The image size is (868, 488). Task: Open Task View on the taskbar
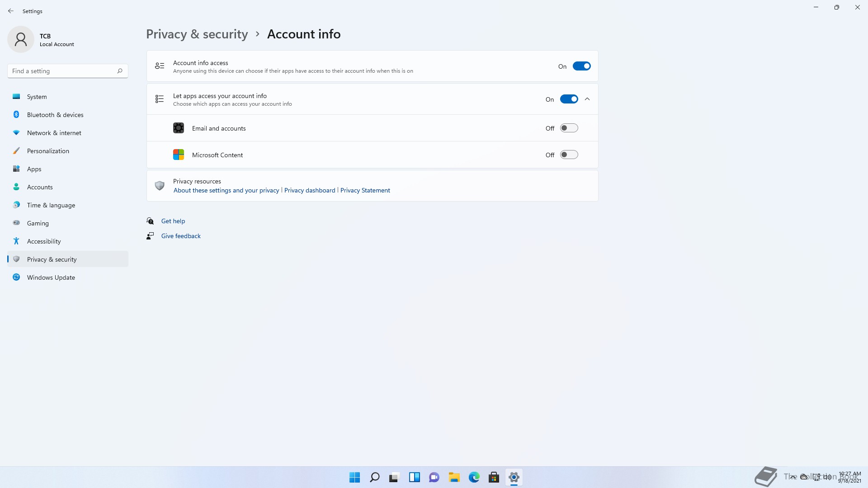pos(394,477)
